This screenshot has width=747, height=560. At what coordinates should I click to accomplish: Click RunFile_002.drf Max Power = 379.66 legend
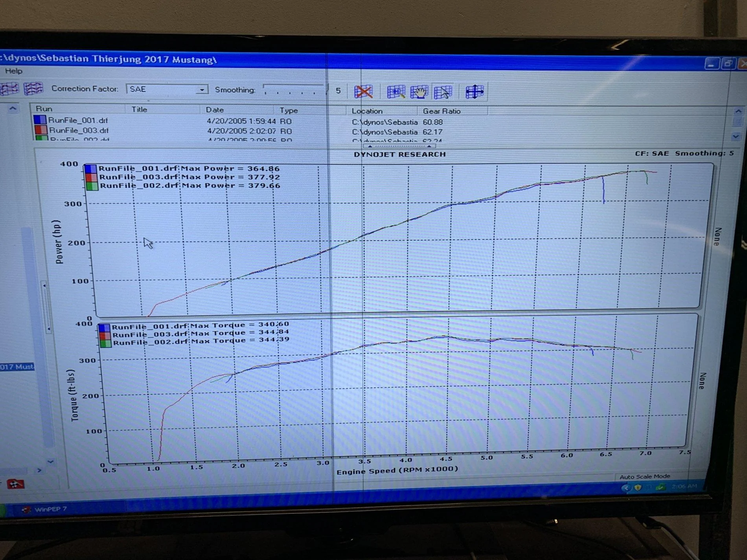tap(190, 185)
